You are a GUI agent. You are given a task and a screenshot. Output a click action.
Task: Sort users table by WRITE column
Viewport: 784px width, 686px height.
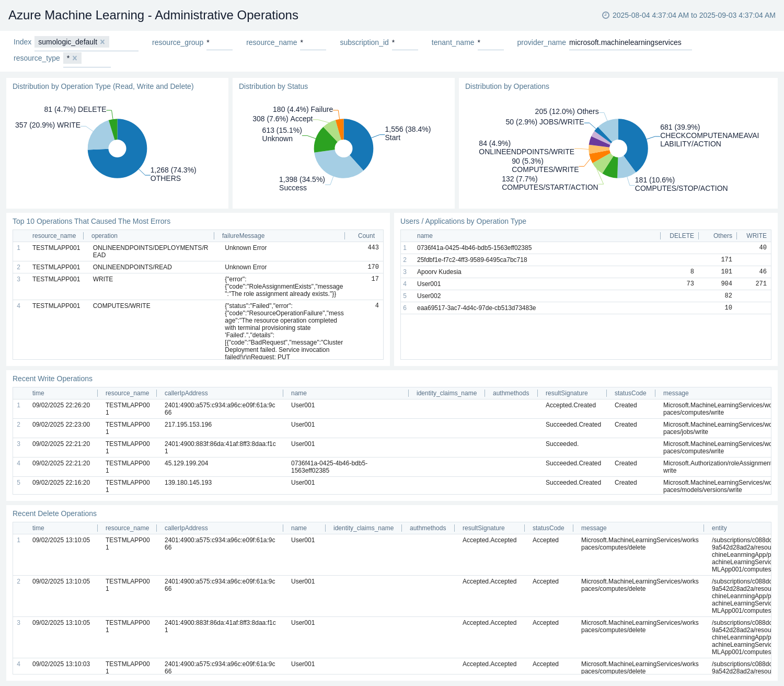pyautogui.click(x=756, y=236)
